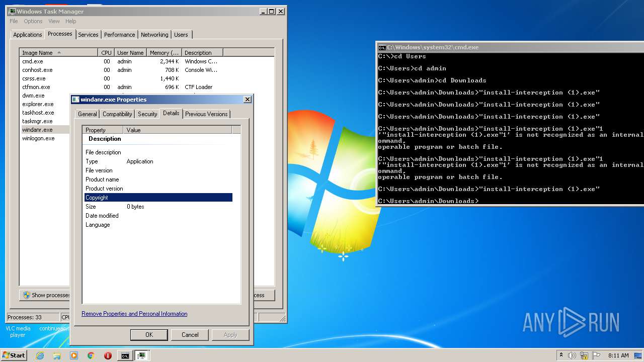Screen dimensions: 644x362
Task: Open the Start menu
Action: (14, 355)
